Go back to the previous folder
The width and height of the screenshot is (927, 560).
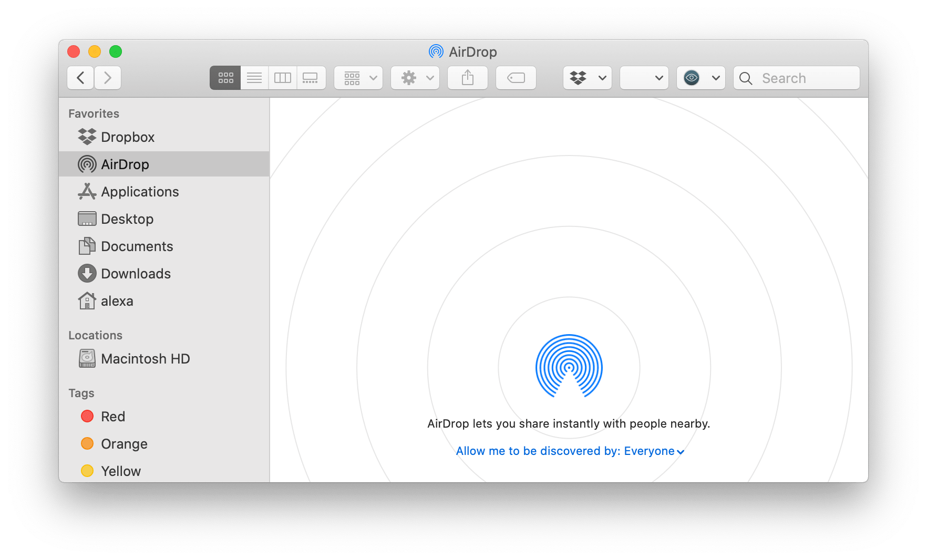pos(80,77)
